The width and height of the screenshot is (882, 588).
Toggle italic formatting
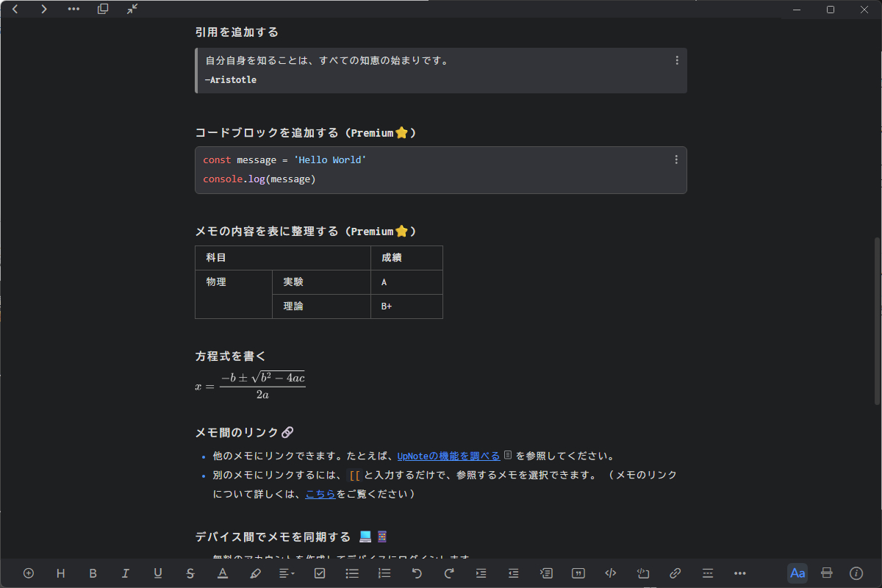coord(126,573)
